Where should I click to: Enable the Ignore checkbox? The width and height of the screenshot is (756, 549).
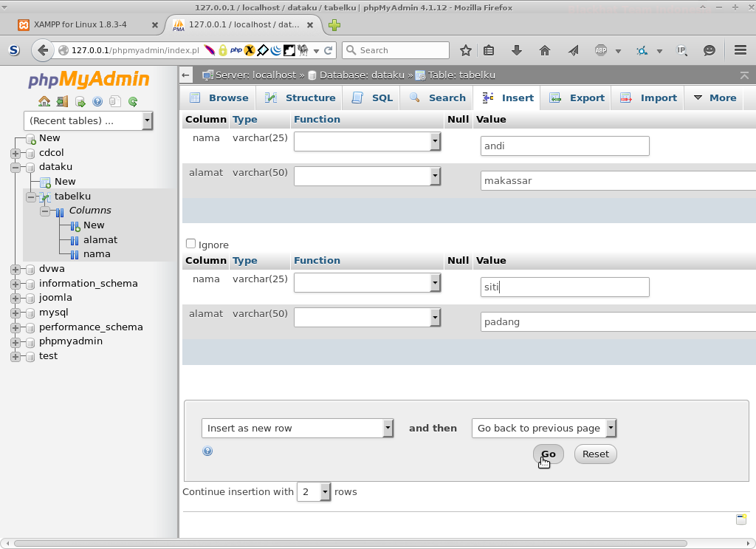coord(190,242)
